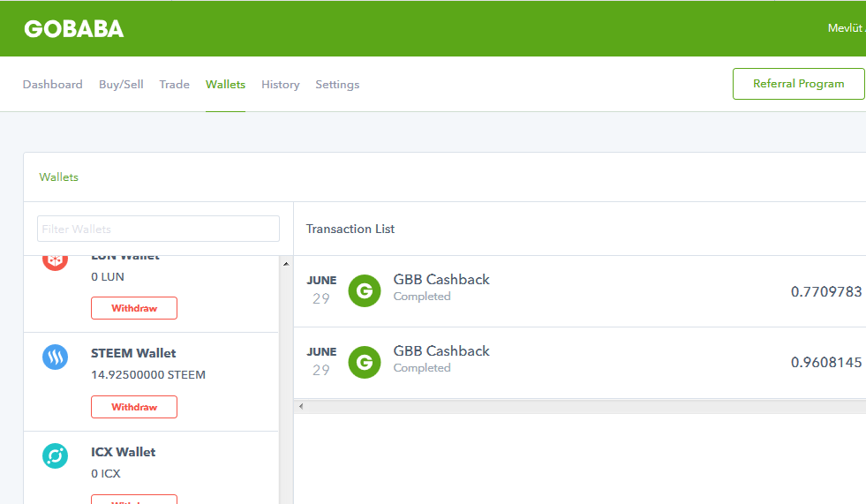The width and height of the screenshot is (866, 504).
Task: Click the wallet list scroll-up arrow
Action: [286, 264]
